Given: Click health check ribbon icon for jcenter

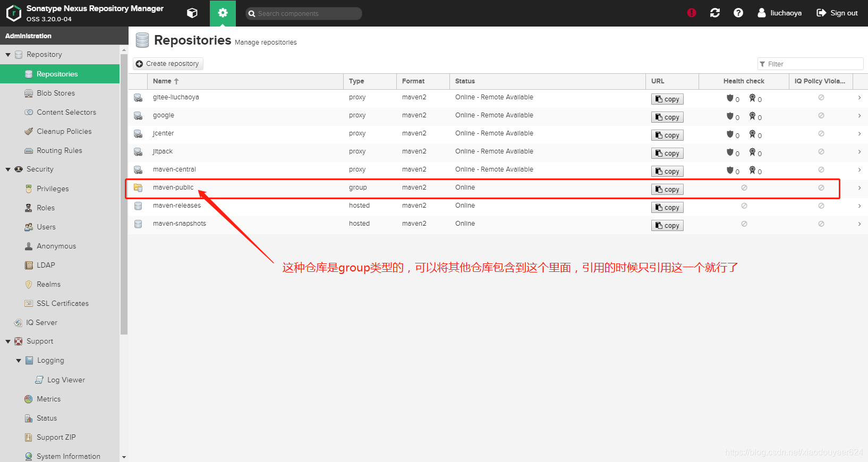Looking at the screenshot, I should coord(752,134).
